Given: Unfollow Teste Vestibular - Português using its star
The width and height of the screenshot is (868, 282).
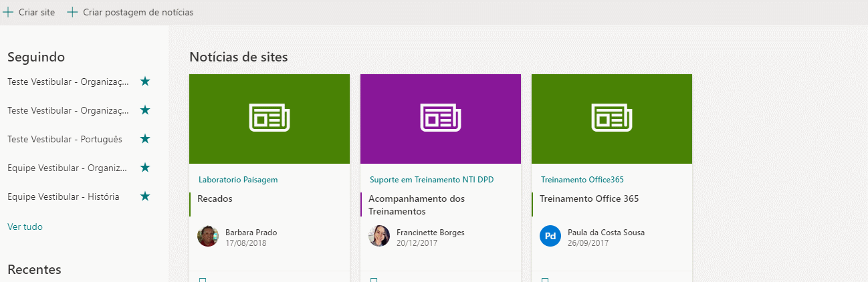Looking at the screenshot, I should [x=145, y=138].
